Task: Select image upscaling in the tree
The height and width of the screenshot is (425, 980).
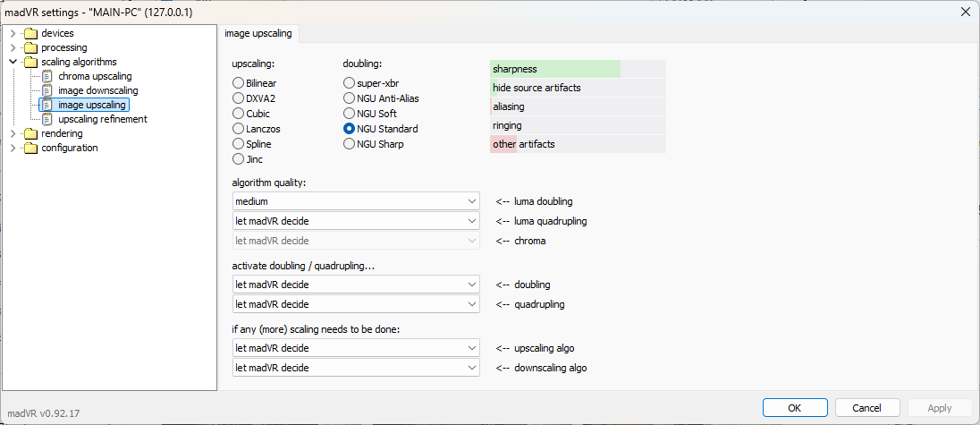Action: [92, 105]
